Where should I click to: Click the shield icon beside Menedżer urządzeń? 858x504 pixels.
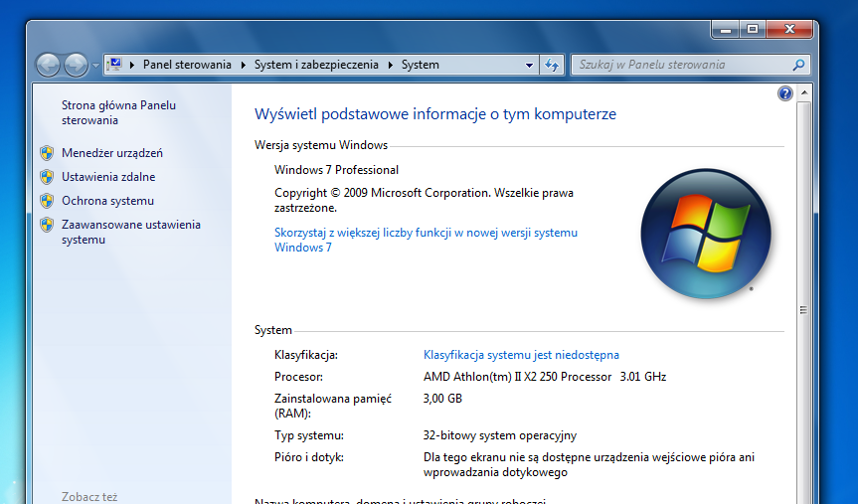[x=47, y=153]
